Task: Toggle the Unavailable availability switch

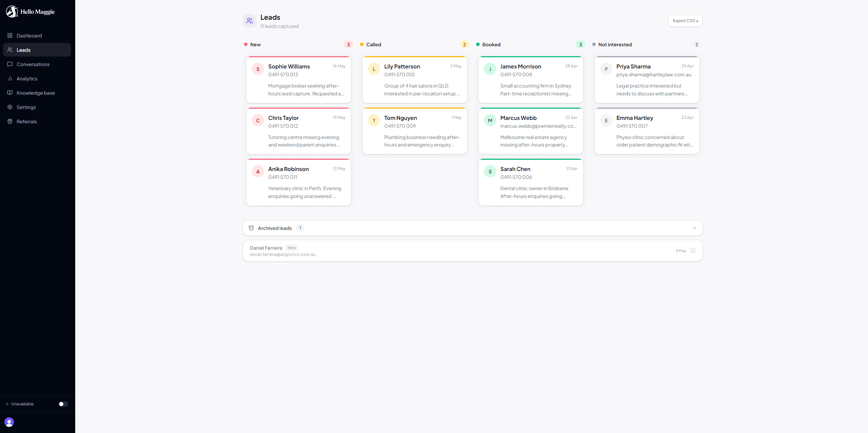Action: coord(63,404)
